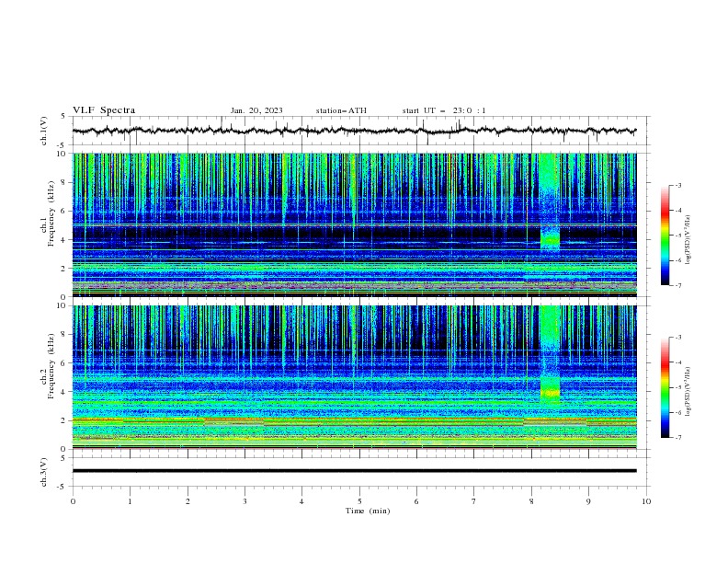
Task: Click the "Time (min)" axis title
Action: [x=368, y=511]
